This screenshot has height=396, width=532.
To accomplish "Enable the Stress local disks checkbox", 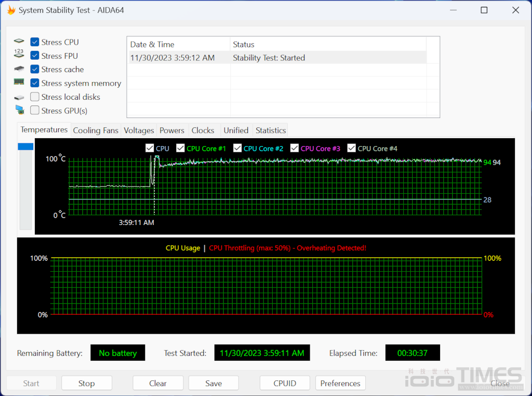I will point(35,97).
